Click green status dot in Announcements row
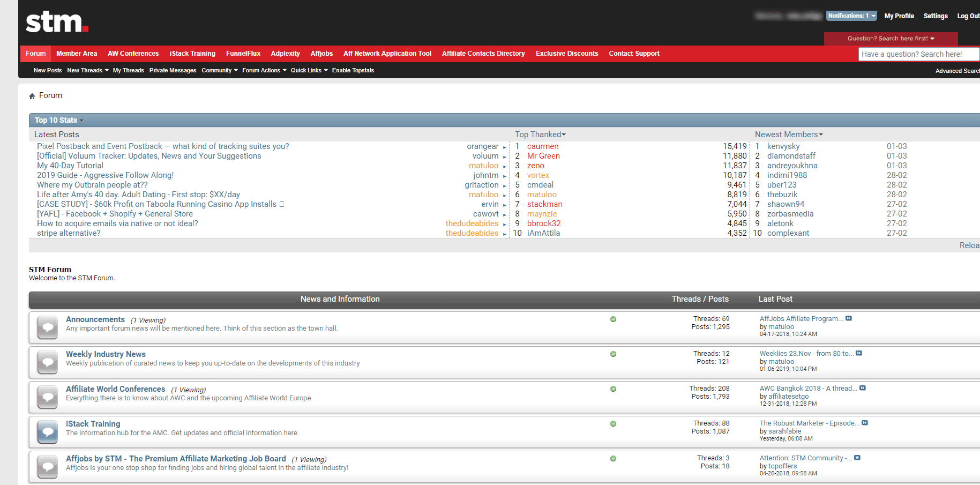 613,319
